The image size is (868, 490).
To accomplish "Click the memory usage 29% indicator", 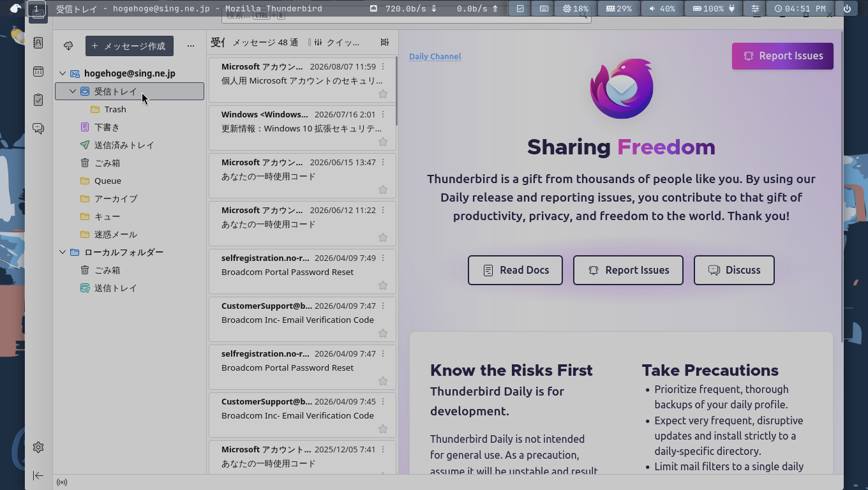I will pos(618,9).
